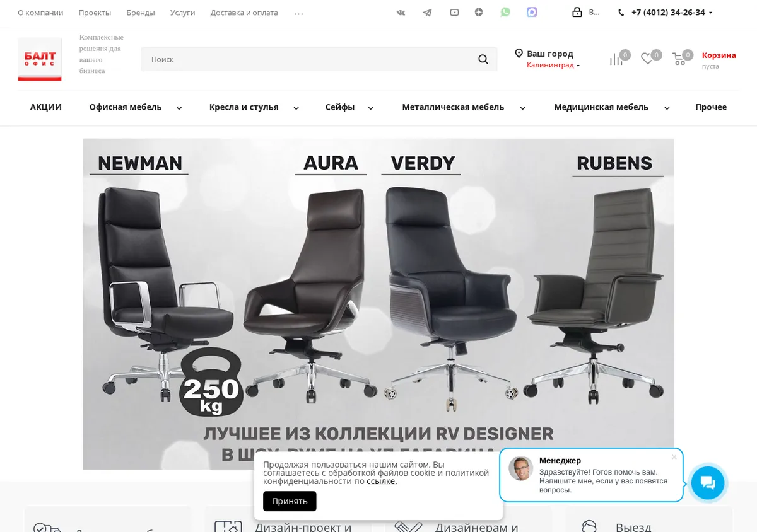
Task: Click the search magnifier icon
Action: point(483,59)
